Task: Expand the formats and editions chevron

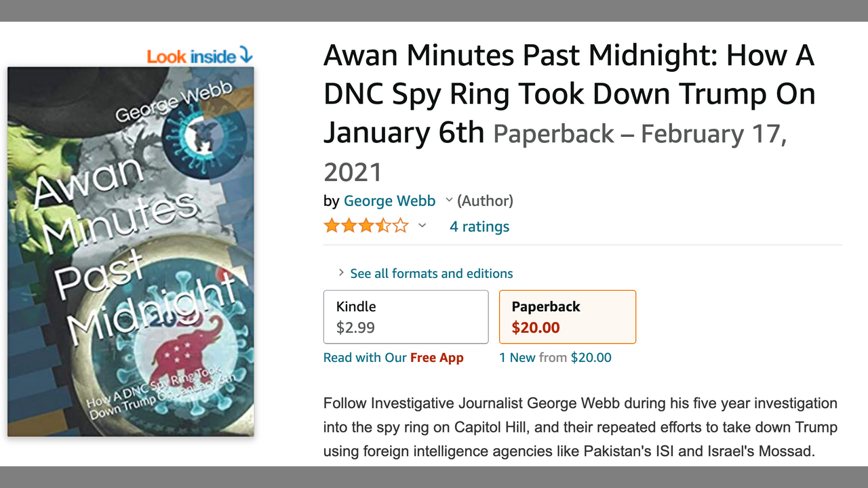Action: coord(342,273)
